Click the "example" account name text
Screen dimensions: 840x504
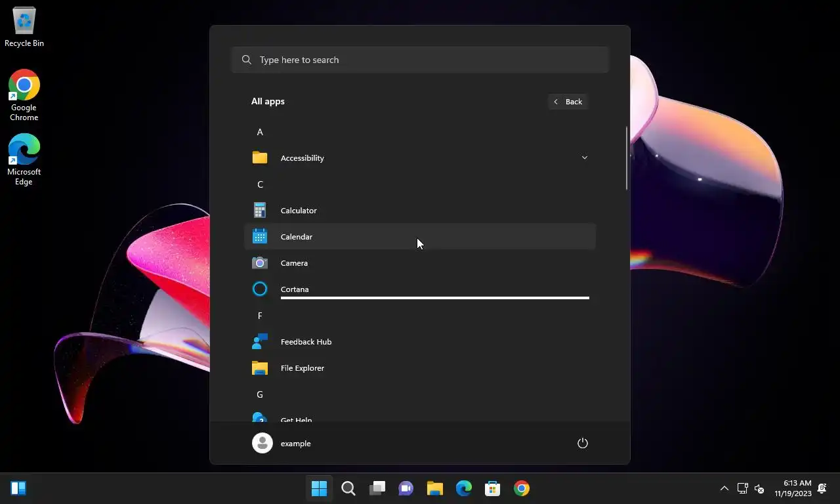[295, 444]
